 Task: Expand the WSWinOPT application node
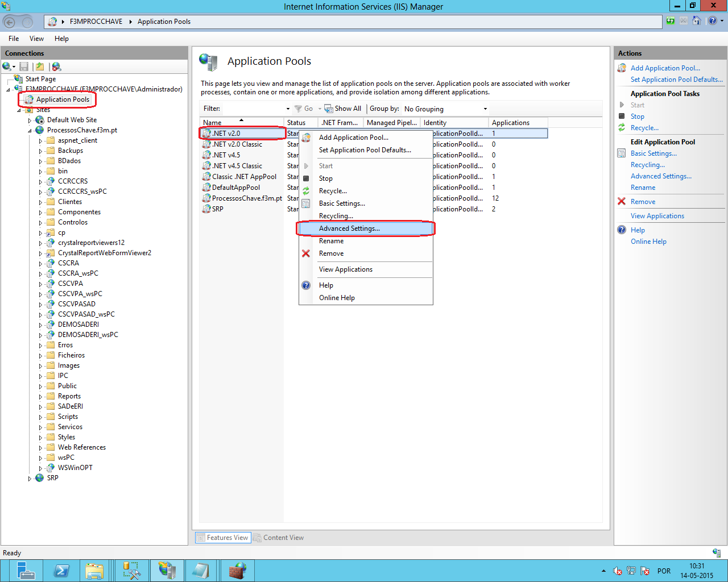40,468
